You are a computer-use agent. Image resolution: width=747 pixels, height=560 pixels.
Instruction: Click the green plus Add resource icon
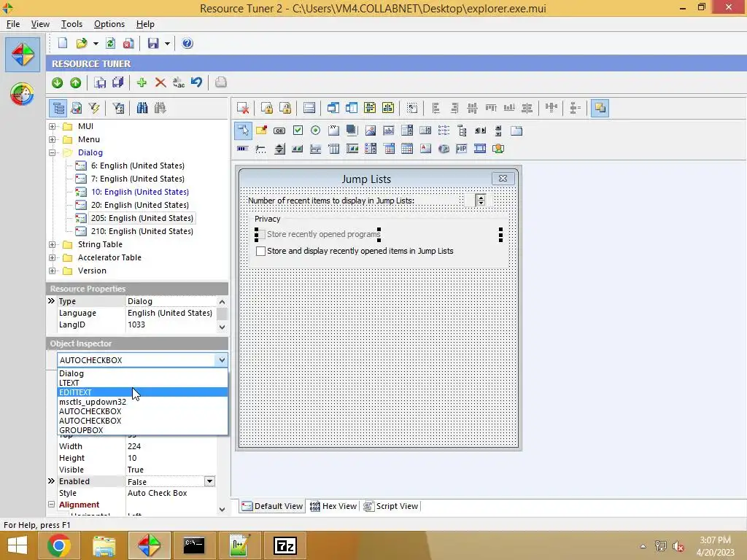click(x=142, y=83)
